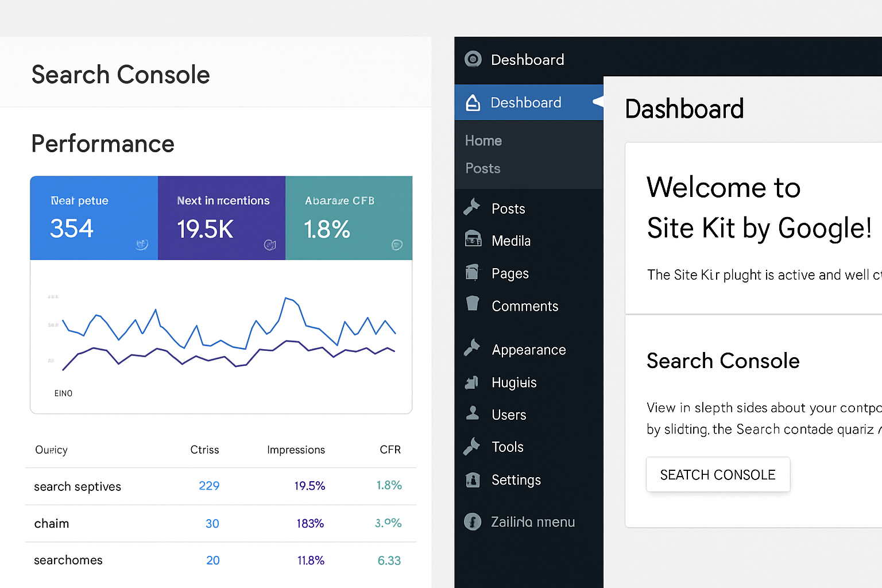Click the teal 1.8% CTR card
Viewport: 882px width, 588px height.
point(349,218)
